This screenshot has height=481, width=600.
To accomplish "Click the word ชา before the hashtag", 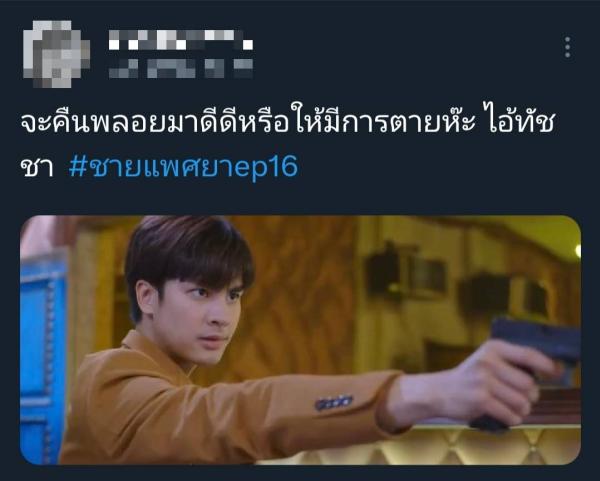I will tap(37, 168).
